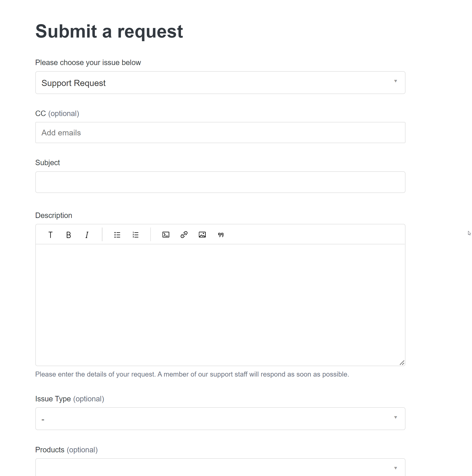Click the CC Add emails field
Image resolution: width=472 pixels, height=476 pixels.
point(220,133)
